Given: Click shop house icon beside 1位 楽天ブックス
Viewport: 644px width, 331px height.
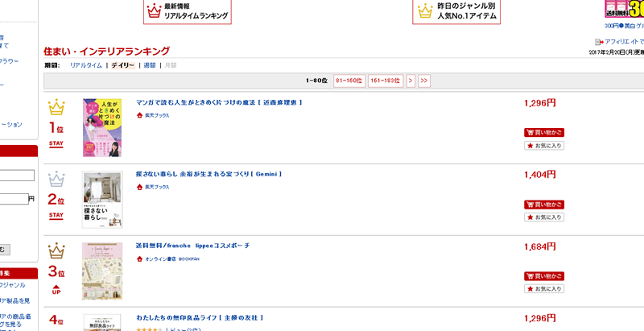Looking at the screenshot, I should coord(139,115).
